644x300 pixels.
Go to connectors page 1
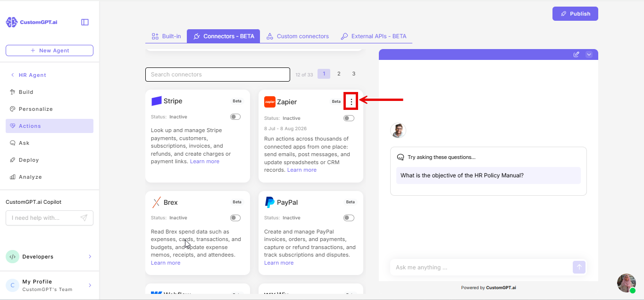[324, 74]
